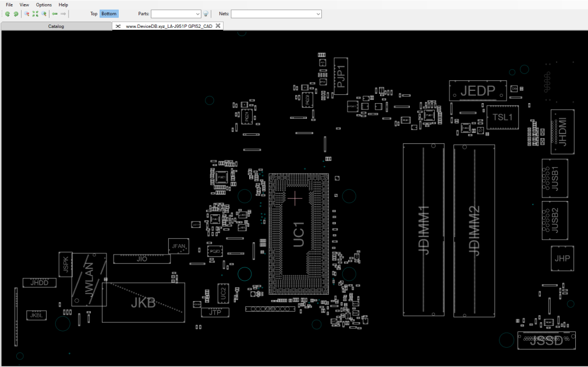Open the File menu

(x=9, y=5)
